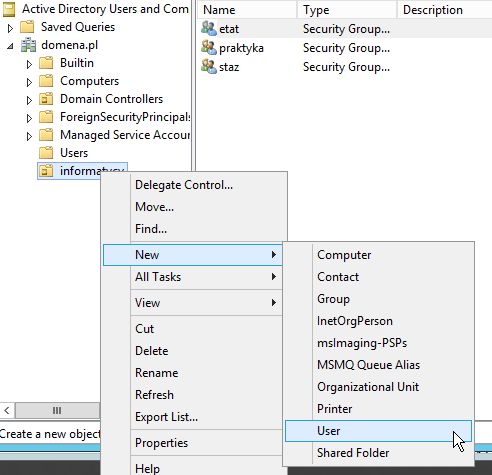Click the staz security group icon
The width and height of the screenshot is (492, 475).
(209, 67)
